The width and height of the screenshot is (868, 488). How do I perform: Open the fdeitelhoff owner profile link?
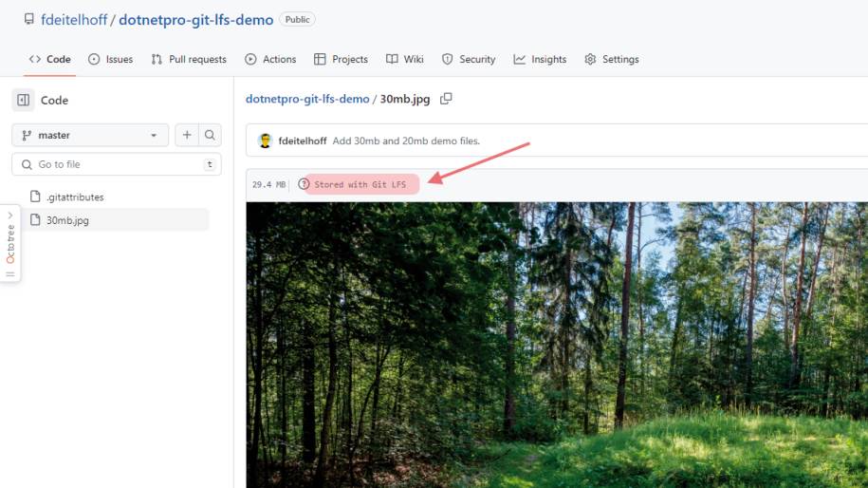pos(74,20)
